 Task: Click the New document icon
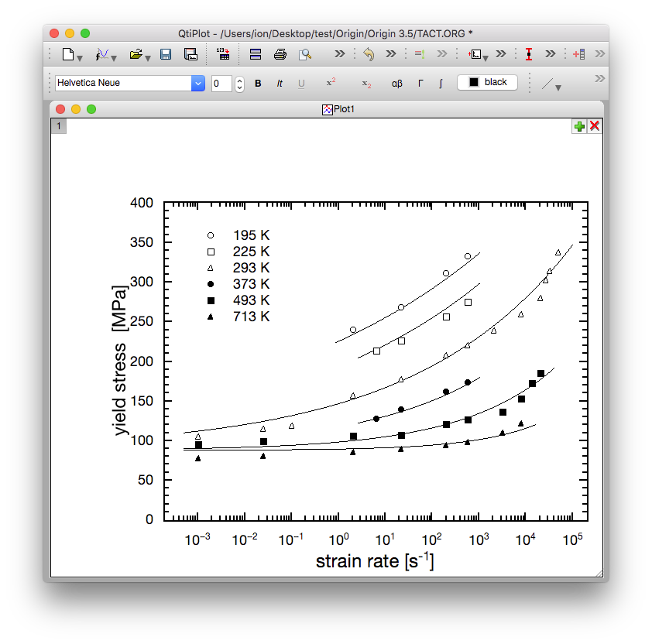pos(68,54)
